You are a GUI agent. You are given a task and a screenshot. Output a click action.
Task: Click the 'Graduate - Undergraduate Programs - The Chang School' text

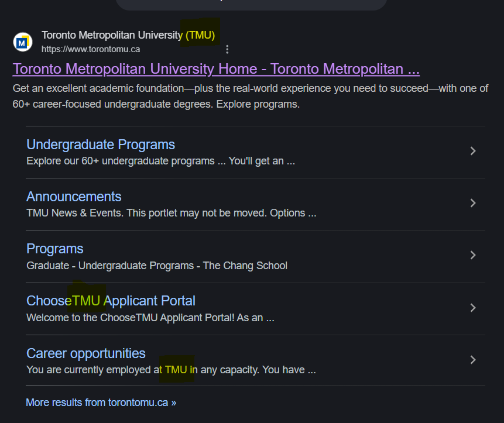(157, 266)
